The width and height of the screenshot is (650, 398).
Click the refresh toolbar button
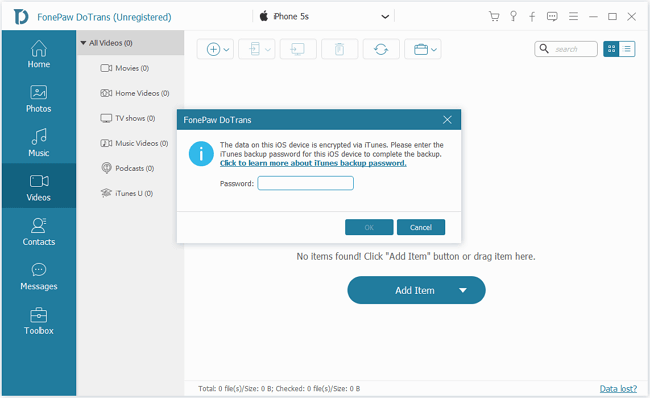(381, 49)
